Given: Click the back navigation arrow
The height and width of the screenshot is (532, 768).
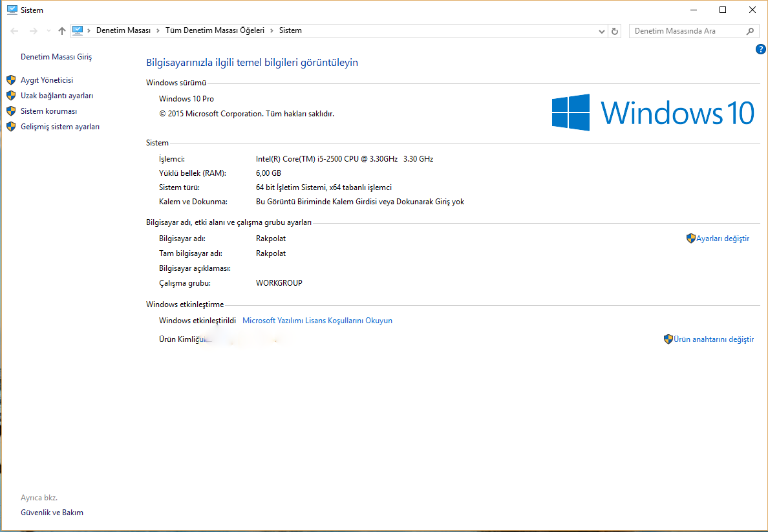Looking at the screenshot, I should 15,31.
